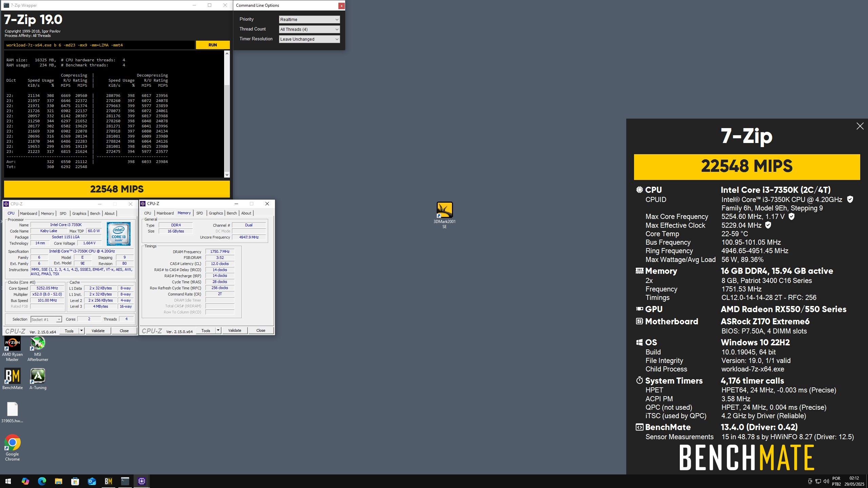The image size is (868, 488).
Task: Minimize the right CPU-Z window
Action: pyautogui.click(x=236, y=204)
